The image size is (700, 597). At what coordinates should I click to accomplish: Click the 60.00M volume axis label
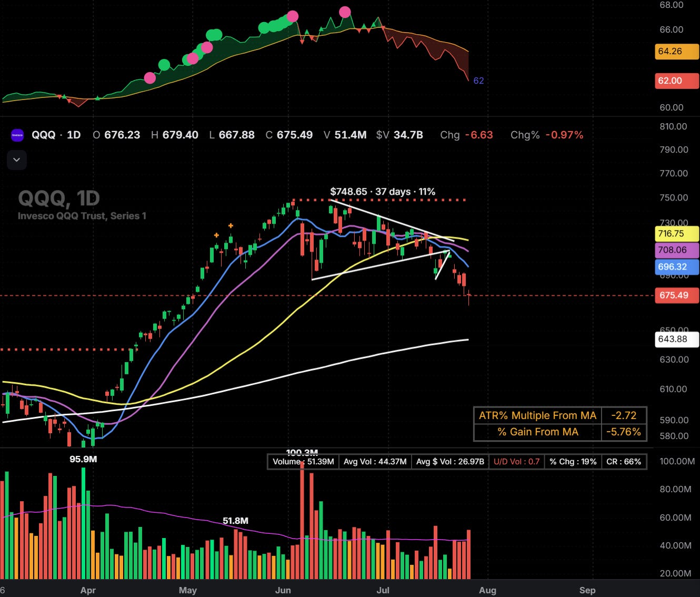[676, 518]
